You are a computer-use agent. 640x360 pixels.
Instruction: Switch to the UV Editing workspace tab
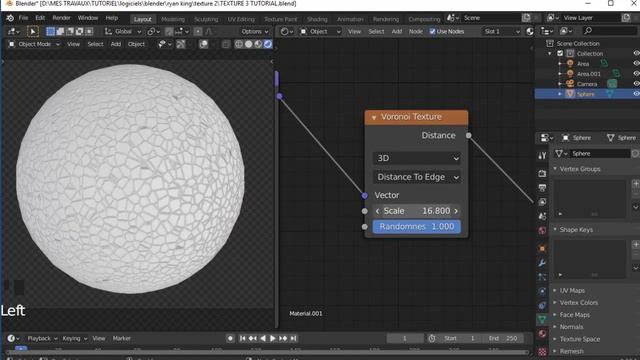pyautogui.click(x=241, y=19)
